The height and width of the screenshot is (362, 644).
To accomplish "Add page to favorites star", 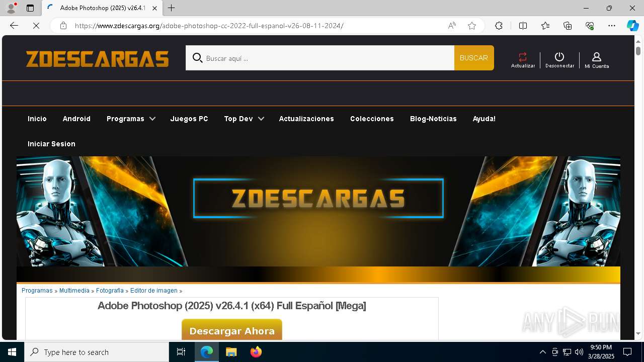I will [x=472, y=26].
